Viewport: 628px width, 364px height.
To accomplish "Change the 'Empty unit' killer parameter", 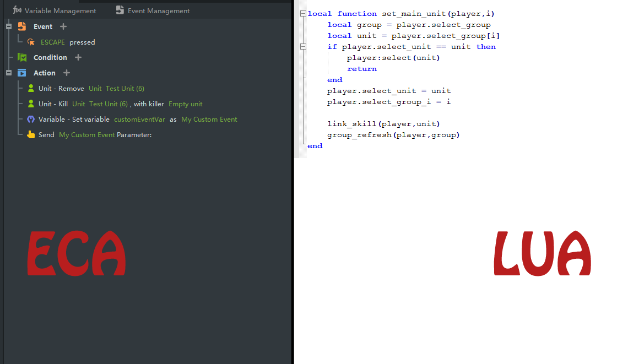I will click(x=186, y=104).
